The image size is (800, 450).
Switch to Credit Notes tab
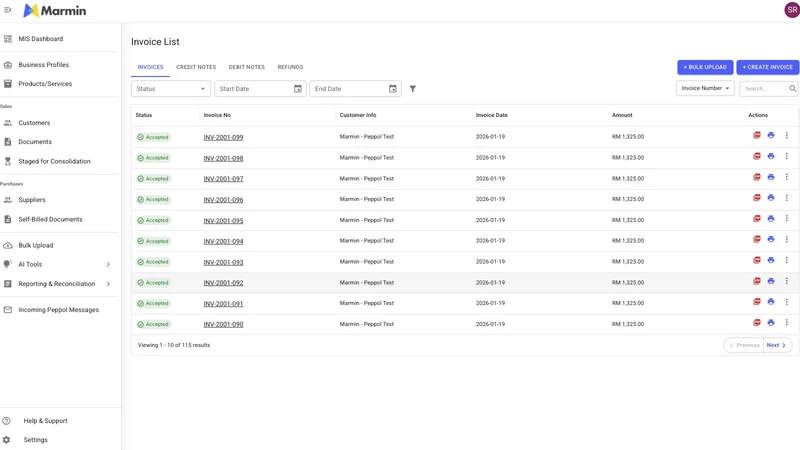196,67
